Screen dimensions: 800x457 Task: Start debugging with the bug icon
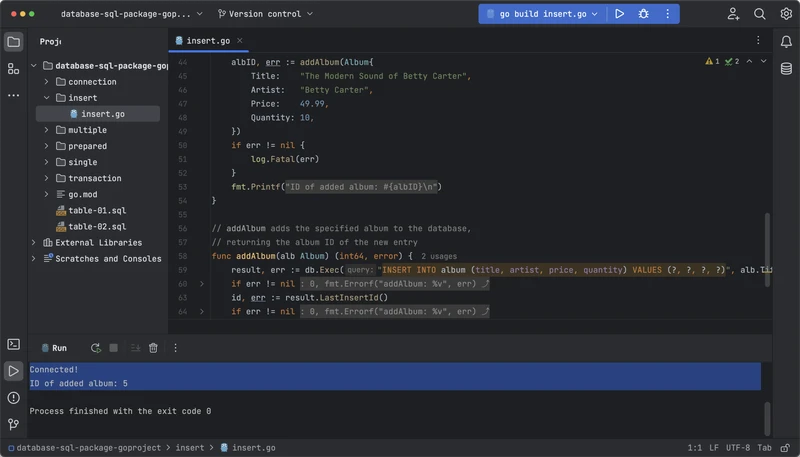pos(644,14)
